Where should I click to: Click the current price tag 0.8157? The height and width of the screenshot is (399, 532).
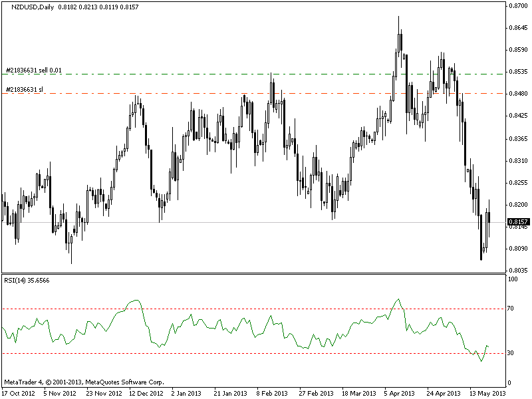pyautogui.click(x=519, y=222)
